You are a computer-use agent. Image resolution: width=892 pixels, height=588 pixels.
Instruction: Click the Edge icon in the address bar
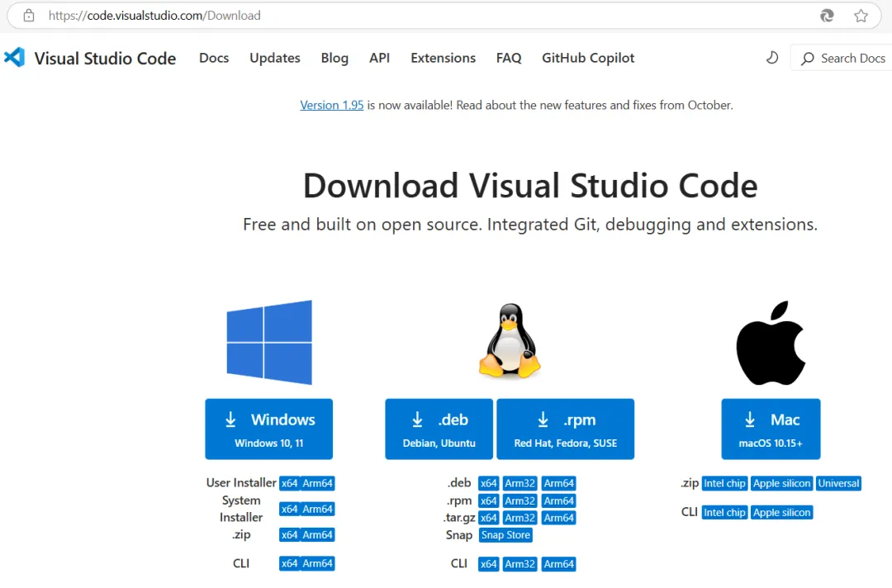coord(827,16)
